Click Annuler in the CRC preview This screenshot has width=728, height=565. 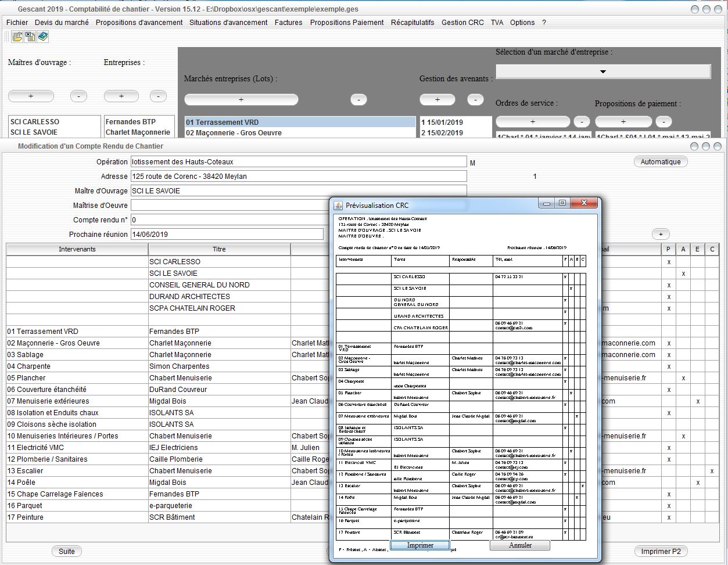click(520, 545)
